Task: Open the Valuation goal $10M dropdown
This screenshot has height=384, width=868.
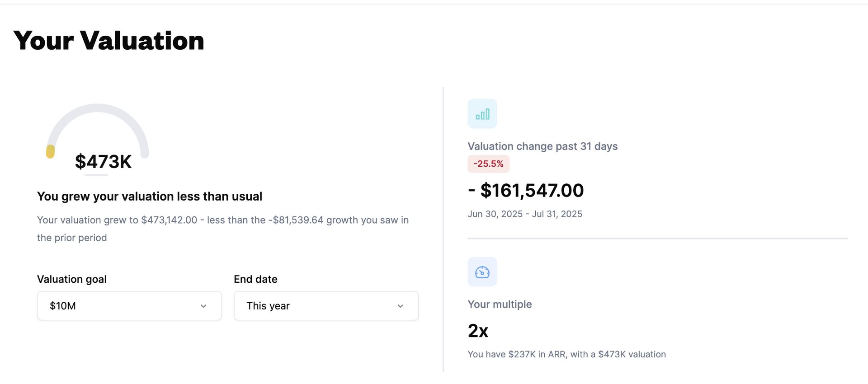Action: pyautogui.click(x=129, y=306)
